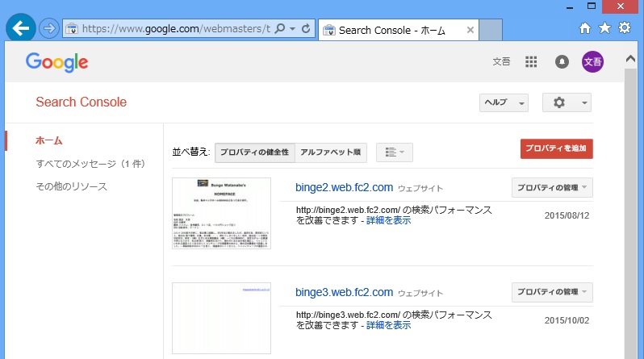Open the notifications bell icon
The width and height of the screenshot is (644, 359).
(x=562, y=61)
